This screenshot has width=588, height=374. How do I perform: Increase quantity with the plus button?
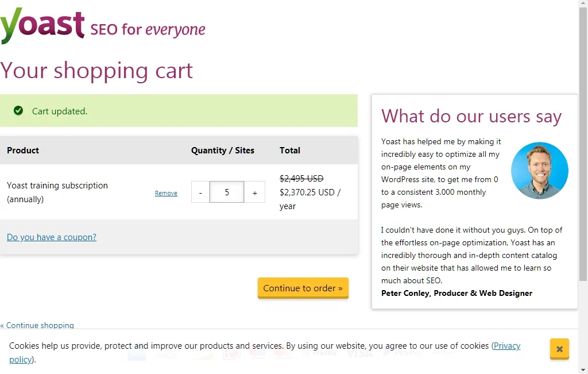click(254, 192)
